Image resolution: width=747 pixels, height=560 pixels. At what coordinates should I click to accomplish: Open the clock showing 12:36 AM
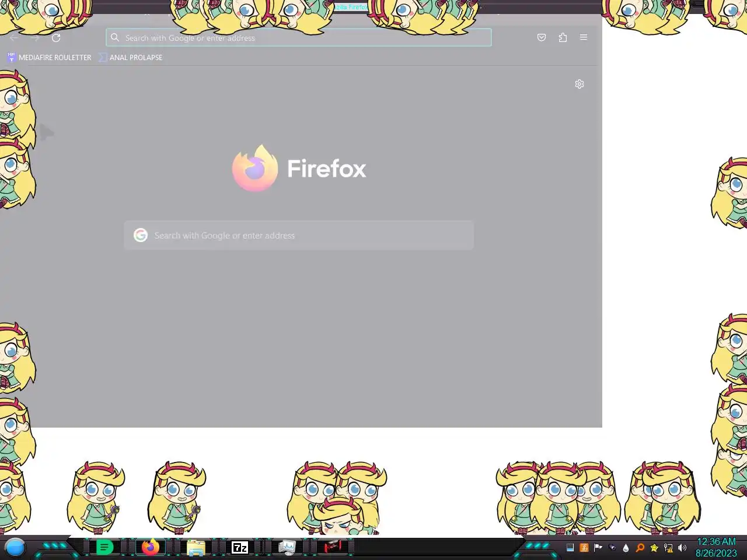[716, 547]
